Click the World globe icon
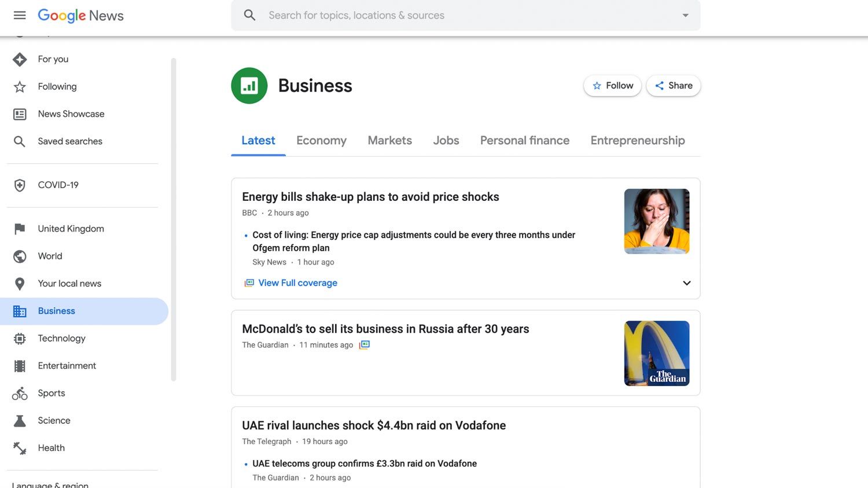The height and width of the screenshot is (488, 868). pyautogui.click(x=20, y=256)
